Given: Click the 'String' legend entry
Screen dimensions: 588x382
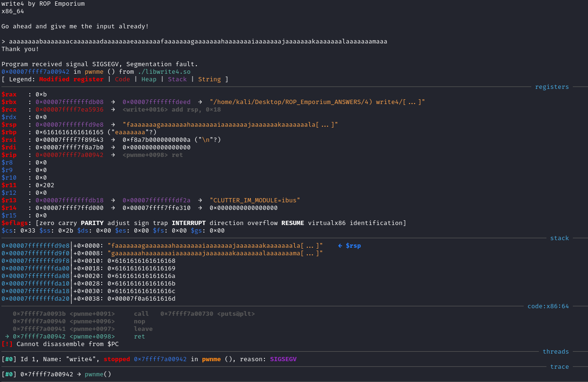Looking at the screenshot, I should pyautogui.click(x=210, y=79).
